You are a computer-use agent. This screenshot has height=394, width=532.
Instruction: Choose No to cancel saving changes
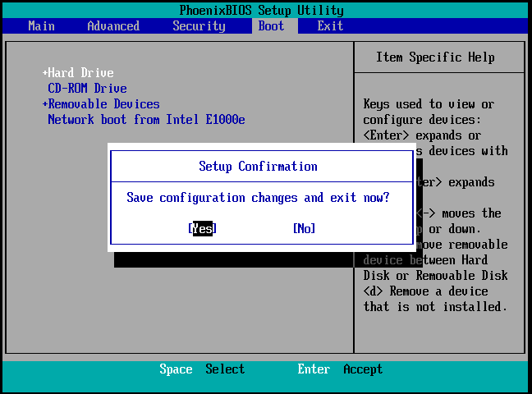click(304, 229)
